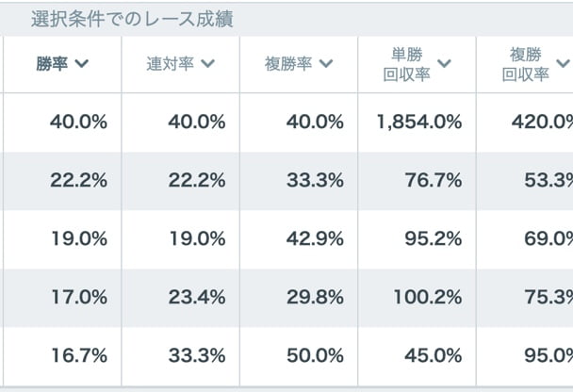573x392 pixels.
Task: Click the 50.0% cell
Action: 314,355
